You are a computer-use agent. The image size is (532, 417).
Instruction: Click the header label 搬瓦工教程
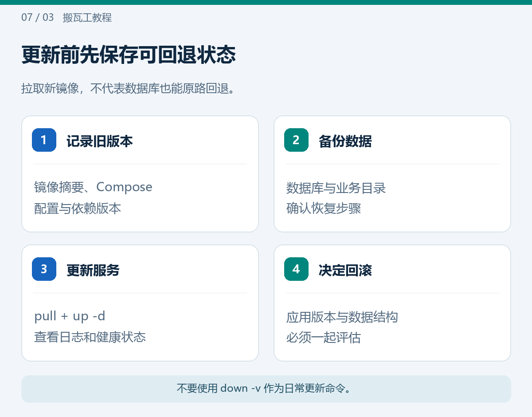(x=87, y=18)
